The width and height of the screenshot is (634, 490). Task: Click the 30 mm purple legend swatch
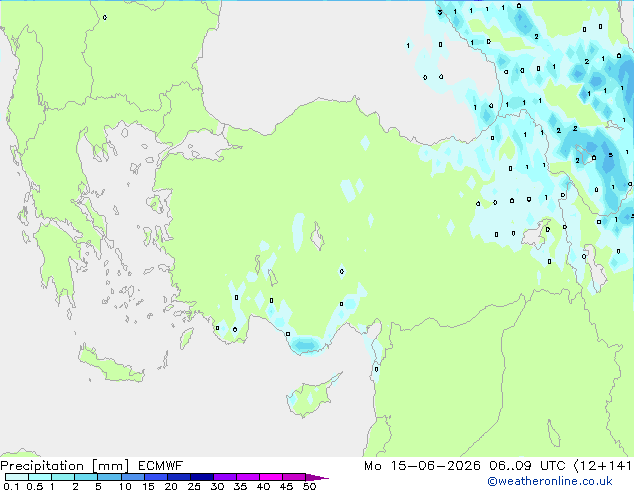225,477
